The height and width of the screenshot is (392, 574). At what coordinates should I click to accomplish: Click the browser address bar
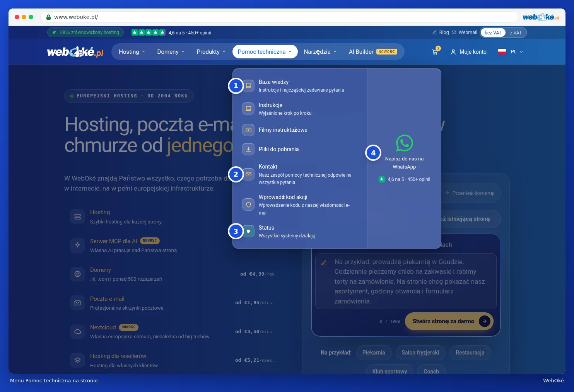click(279, 17)
